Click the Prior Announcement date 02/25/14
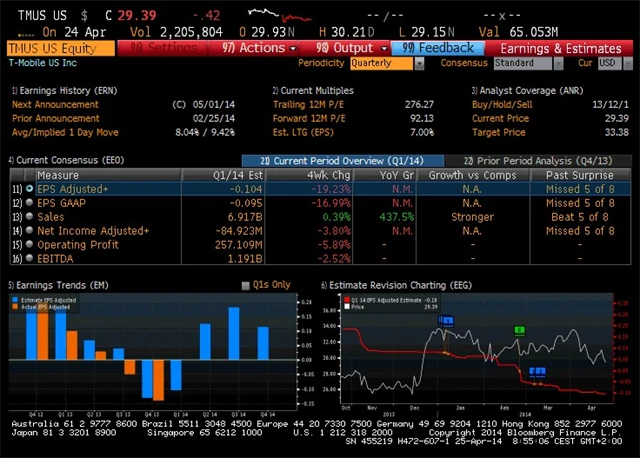The width and height of the screenshot is (640, 458). (x=214, y=118)
